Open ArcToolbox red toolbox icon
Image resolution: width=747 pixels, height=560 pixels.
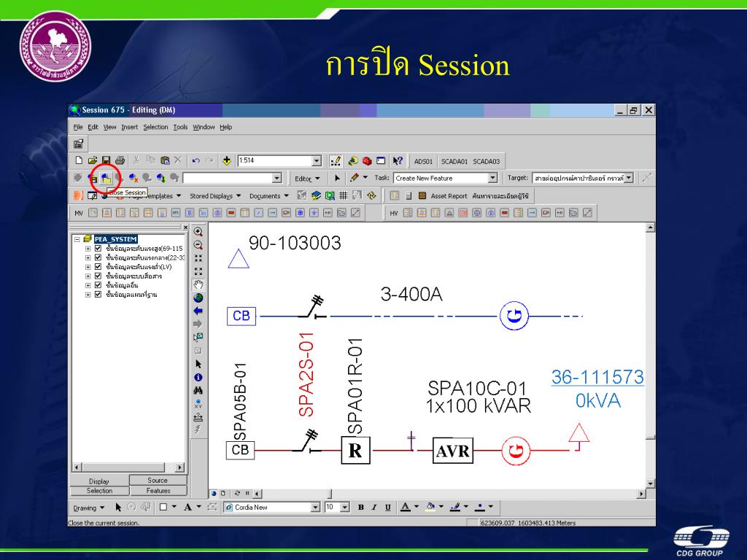(x=367, y=161)
